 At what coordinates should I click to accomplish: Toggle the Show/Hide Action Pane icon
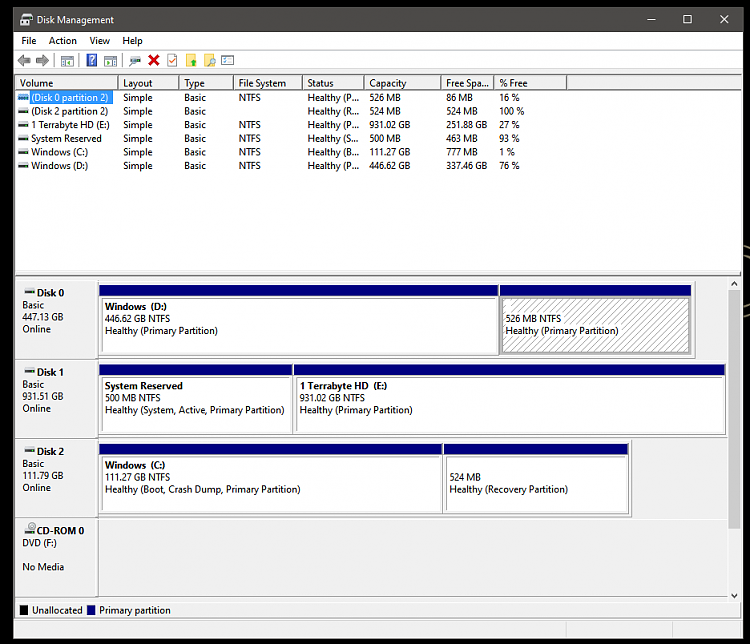(110, 61)
